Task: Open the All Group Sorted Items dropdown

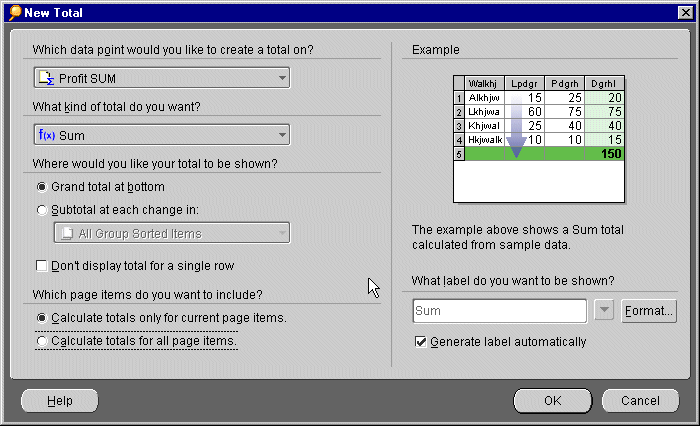Action: pyautogui.click(x=282, y=234)
